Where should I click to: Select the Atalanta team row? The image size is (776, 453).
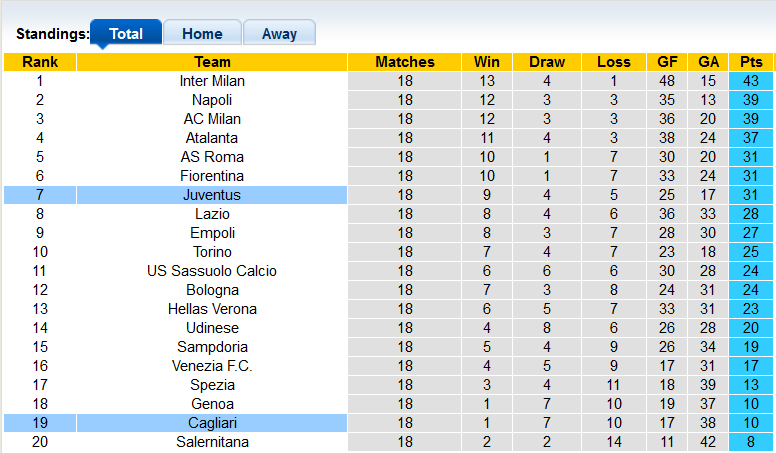pos(212,138)
